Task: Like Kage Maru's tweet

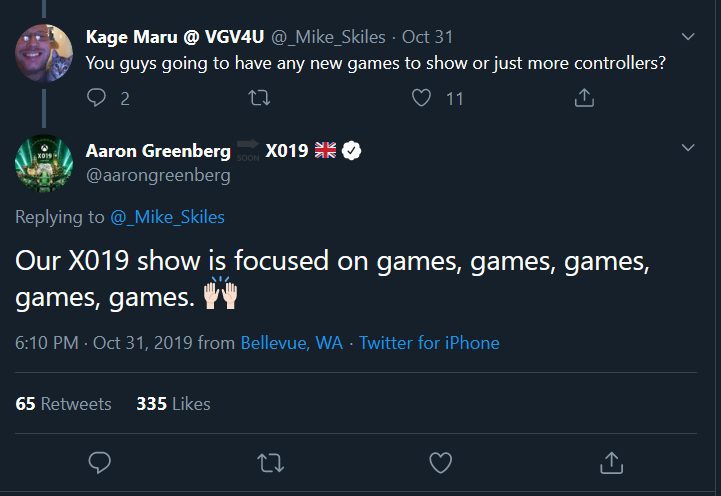Action: click(422, 98)
